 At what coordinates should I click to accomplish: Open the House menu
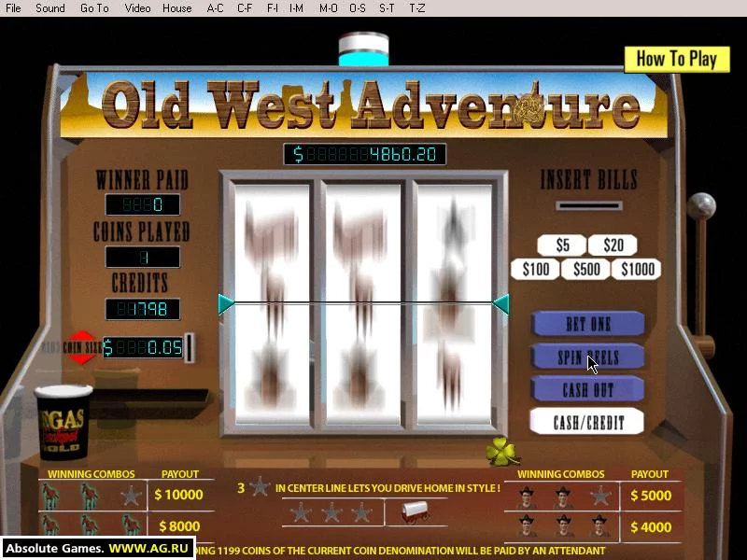click(176, 8)
